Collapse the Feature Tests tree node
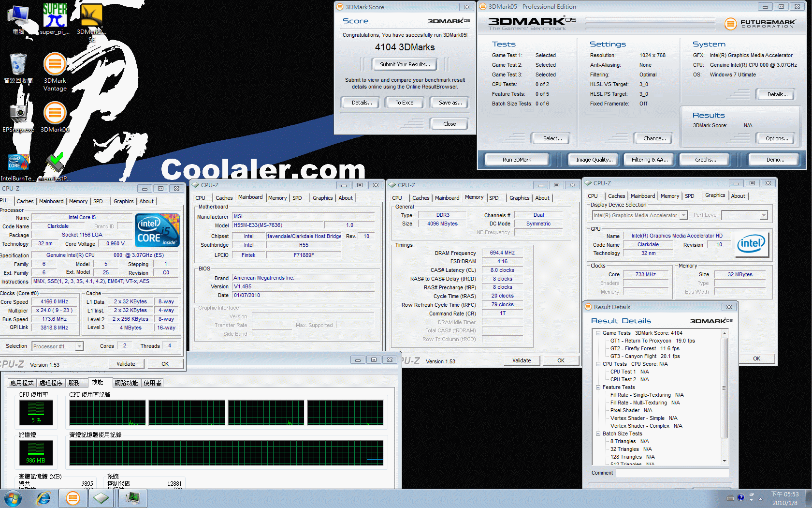812x508 pixels. click(598, 387)
